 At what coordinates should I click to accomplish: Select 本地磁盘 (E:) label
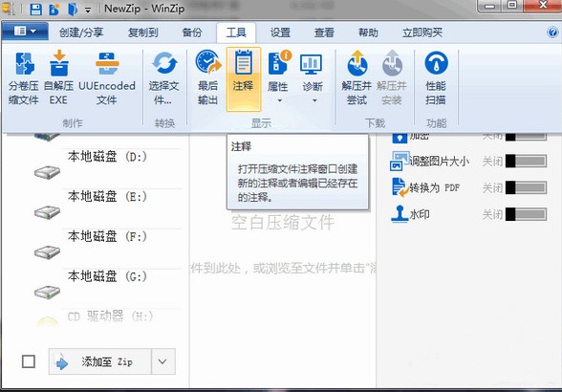[107, 197]
